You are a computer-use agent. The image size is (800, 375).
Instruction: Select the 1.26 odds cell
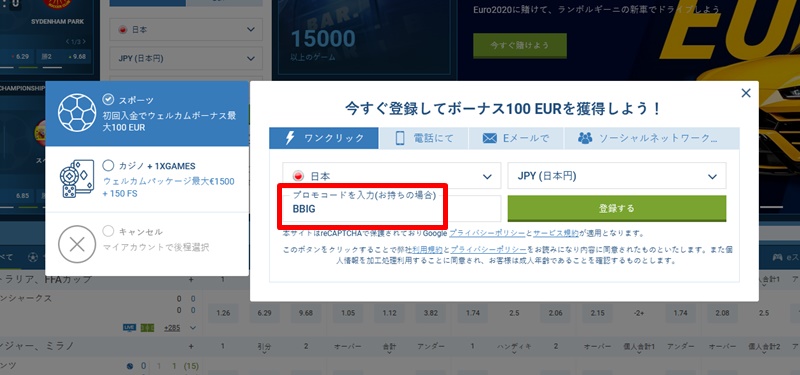point(223,313)
